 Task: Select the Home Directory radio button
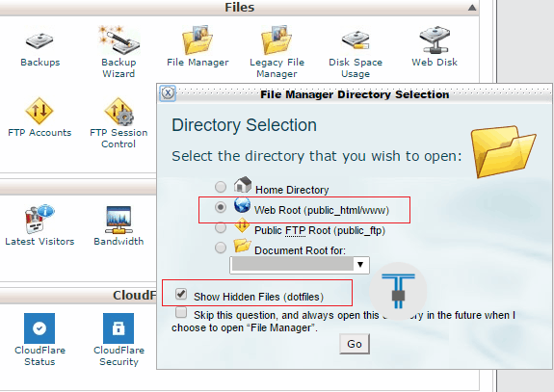tap(221, 187)
